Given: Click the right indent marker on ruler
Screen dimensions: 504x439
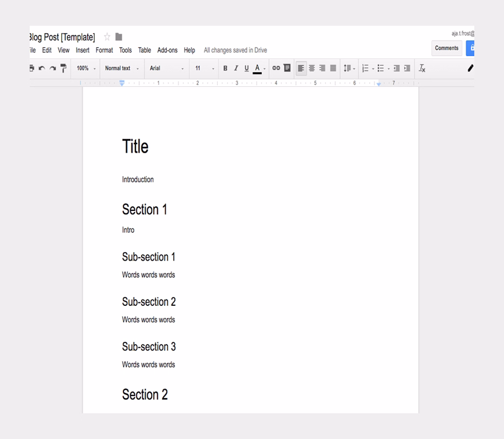Looking at the screenshot, I should pos(379,84).
